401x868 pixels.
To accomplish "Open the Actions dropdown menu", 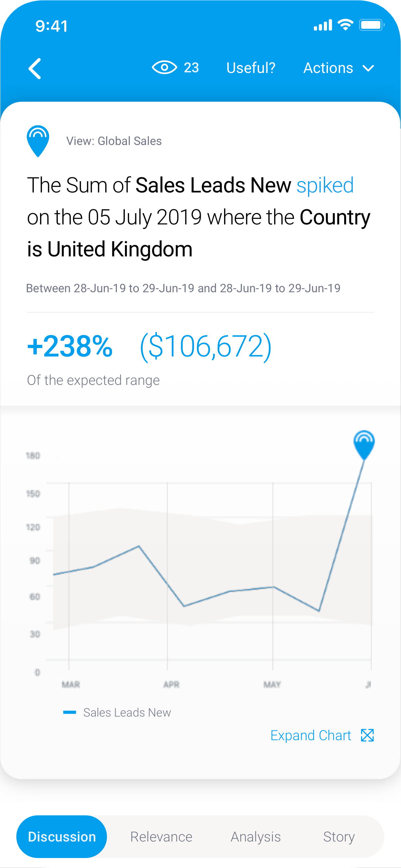I will (x=339, y=68).
